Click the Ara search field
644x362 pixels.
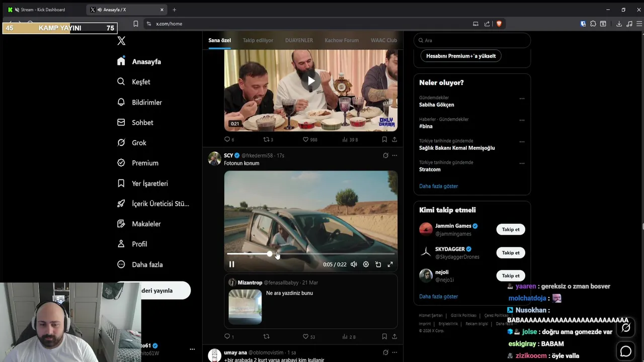point(472,40)
